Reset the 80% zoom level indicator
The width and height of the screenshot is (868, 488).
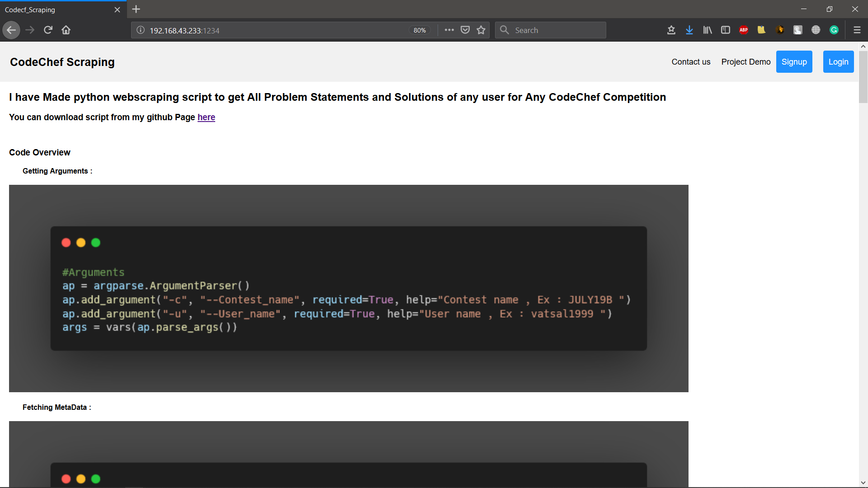pos(420,30)
